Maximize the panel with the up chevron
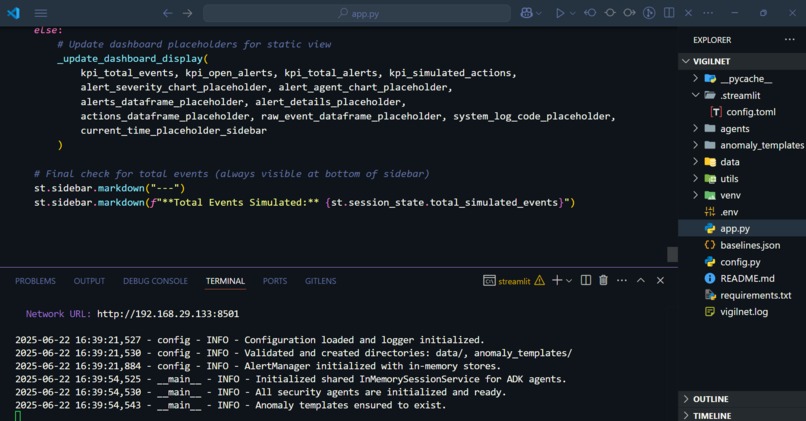The image size is (806, 421). 640,280
